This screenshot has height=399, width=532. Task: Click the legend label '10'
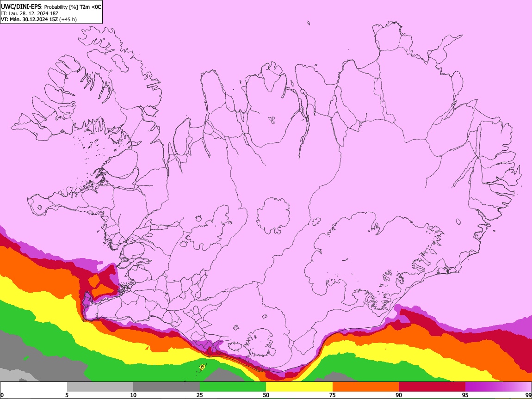tap(133, 395)
